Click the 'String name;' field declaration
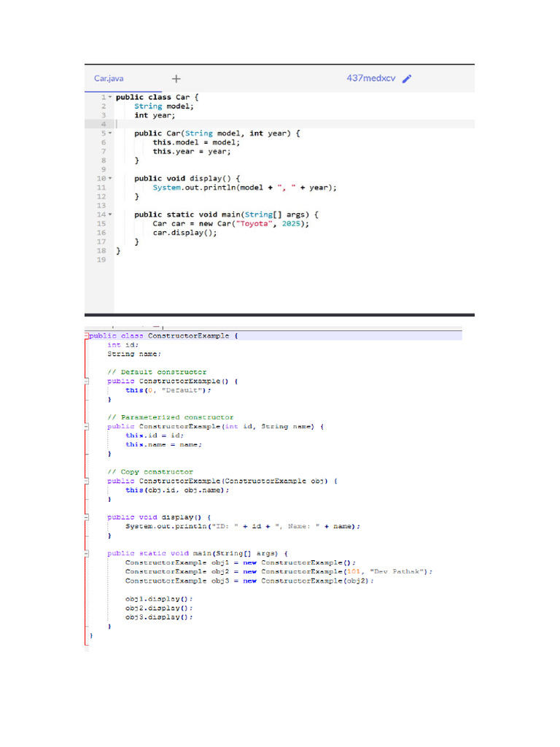The image size is (560, 747). (x=134, y=354)
